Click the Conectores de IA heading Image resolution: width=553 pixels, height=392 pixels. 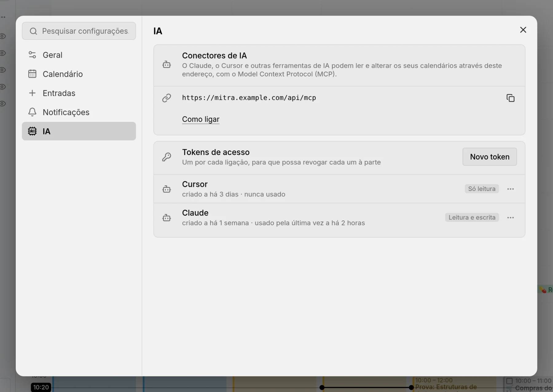pos(214,56)
